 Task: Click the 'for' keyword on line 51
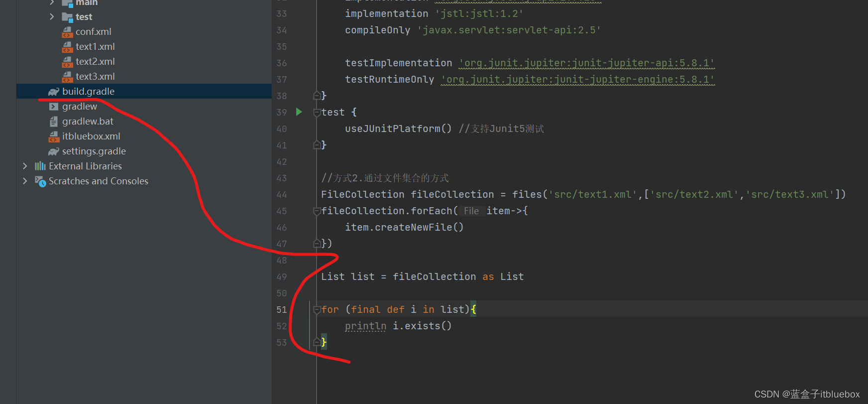pyautogui.click(x=330, y=309)
